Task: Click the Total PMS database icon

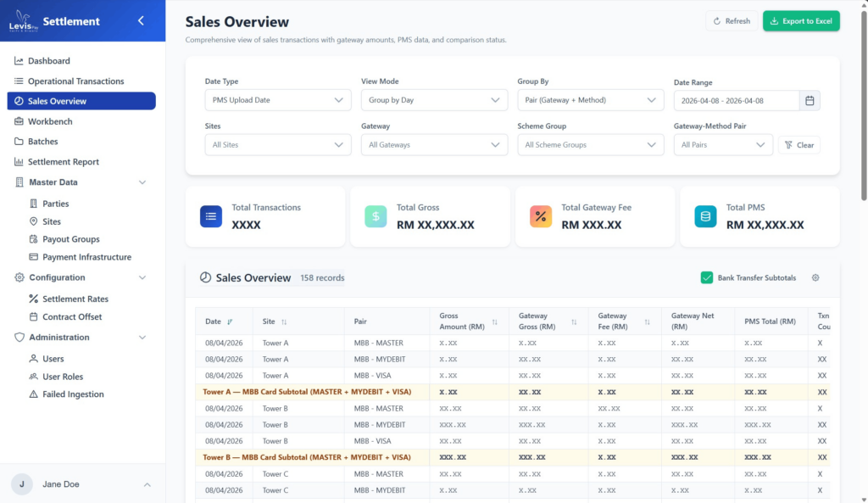Action: point(705,216)
